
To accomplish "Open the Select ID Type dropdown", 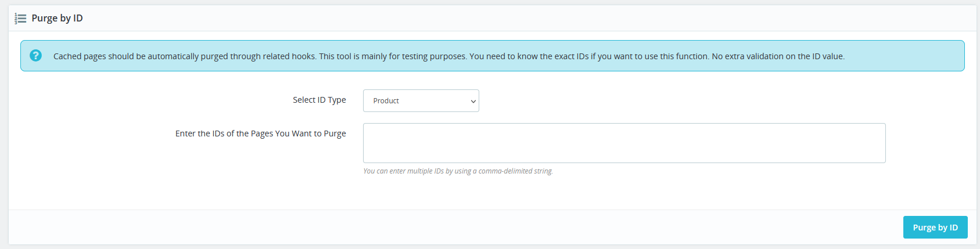I will 421,100.
